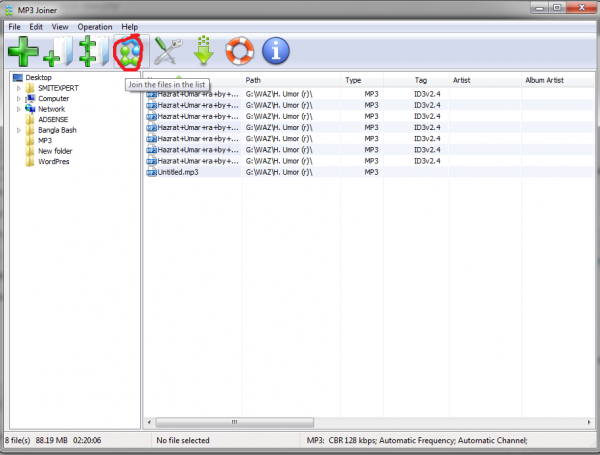600x455 pixels.
Task: Click the file icon beside Untitled.mp3
Action: (x=152, y=172)
